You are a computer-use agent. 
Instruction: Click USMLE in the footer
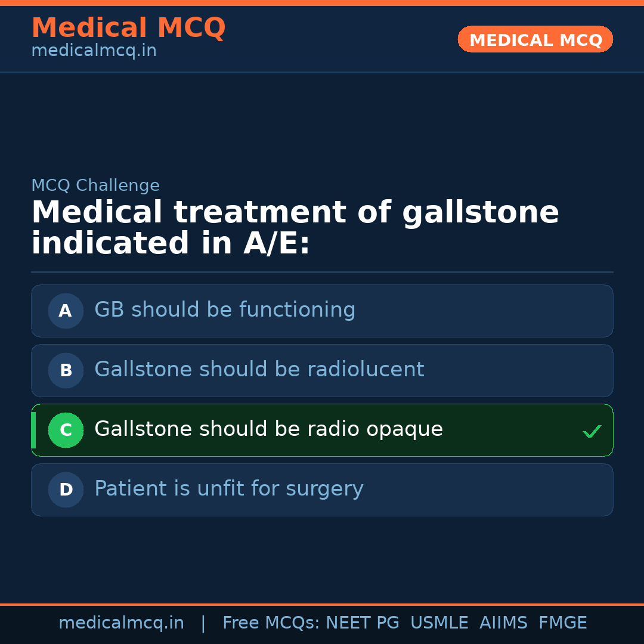(439, 623)
